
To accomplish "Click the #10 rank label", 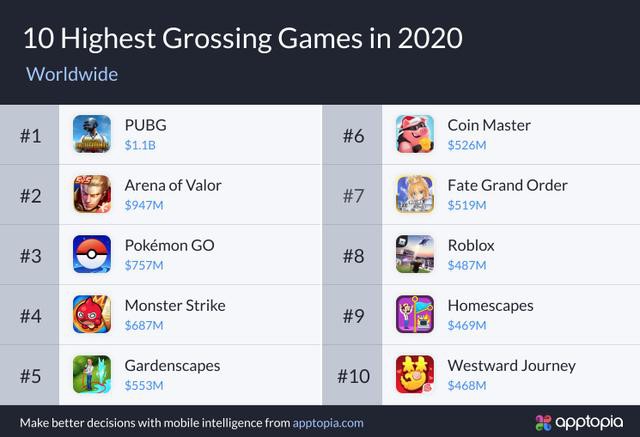I will coord(353,376).
